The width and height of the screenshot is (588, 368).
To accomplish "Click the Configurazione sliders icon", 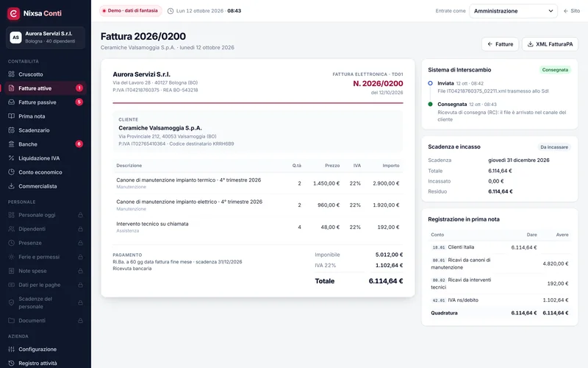I will (x=12, y=349).
